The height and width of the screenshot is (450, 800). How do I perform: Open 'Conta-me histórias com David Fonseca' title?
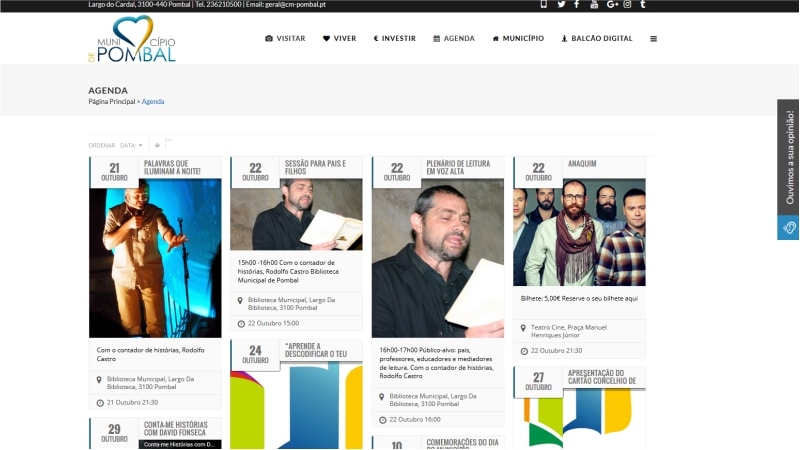(x=176, y=429)
